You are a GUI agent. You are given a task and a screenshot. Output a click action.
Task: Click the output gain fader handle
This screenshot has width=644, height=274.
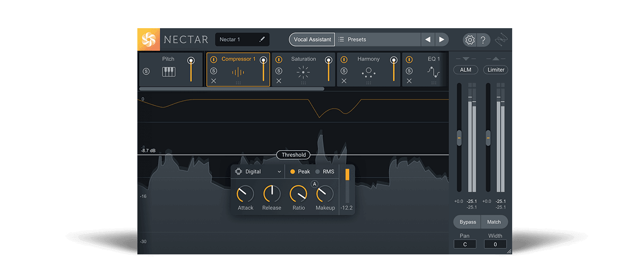coord(488,138)
